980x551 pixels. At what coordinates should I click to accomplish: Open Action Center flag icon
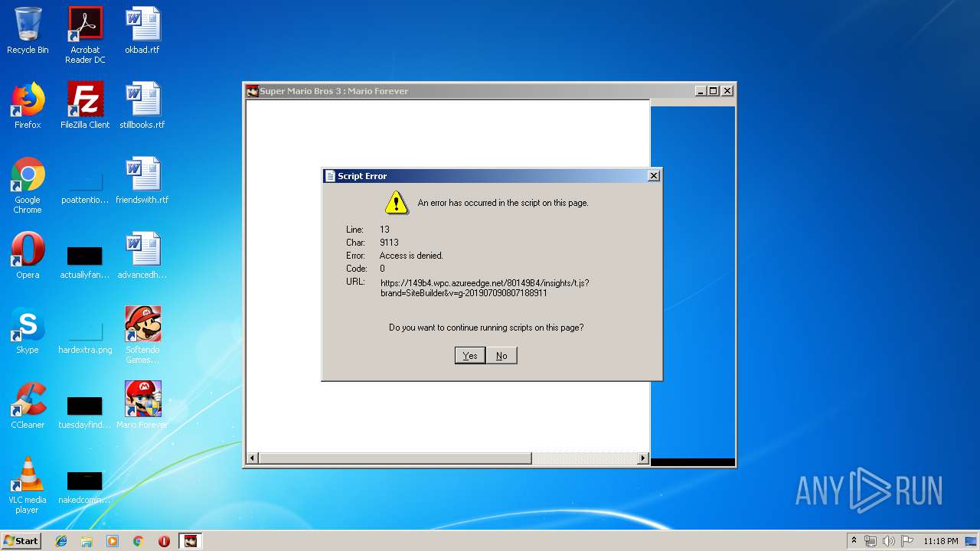[x=906, y=541]
